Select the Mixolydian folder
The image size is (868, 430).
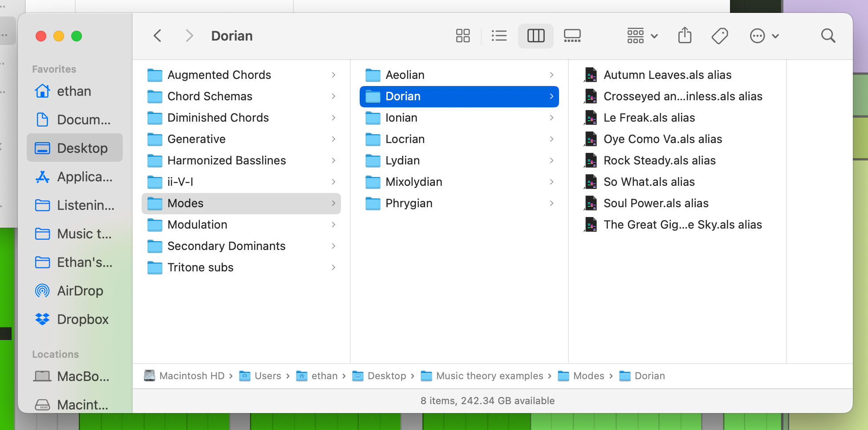(x=414, y=182)
